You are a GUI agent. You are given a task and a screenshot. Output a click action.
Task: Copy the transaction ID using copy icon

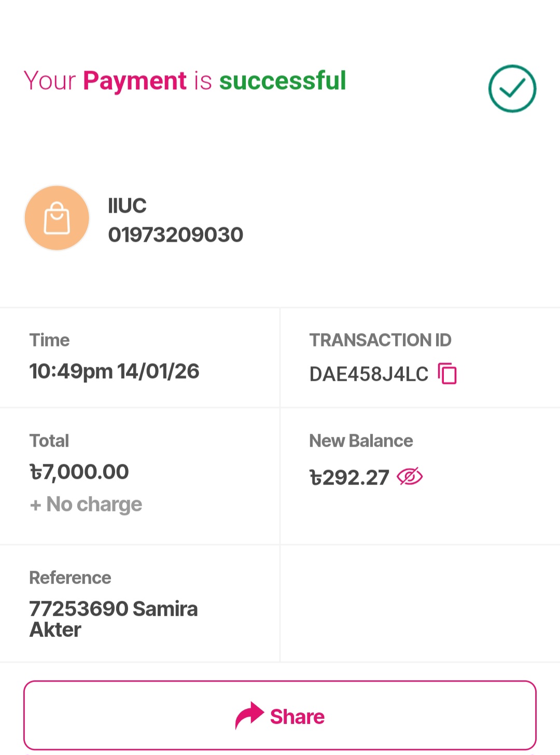pyautogui.click(x=447, y=374)
